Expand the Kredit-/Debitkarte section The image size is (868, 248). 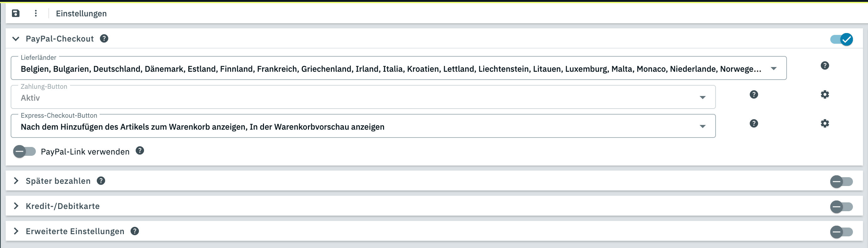click(x=15, y=206)
